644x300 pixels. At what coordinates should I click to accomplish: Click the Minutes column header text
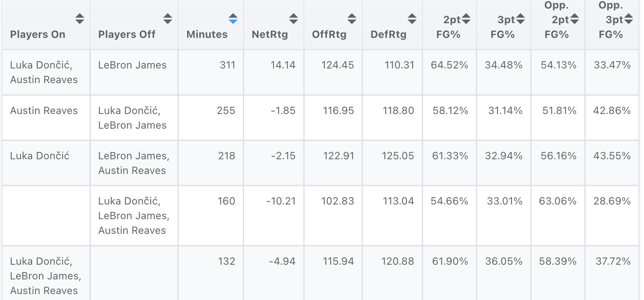click(207, 35)
